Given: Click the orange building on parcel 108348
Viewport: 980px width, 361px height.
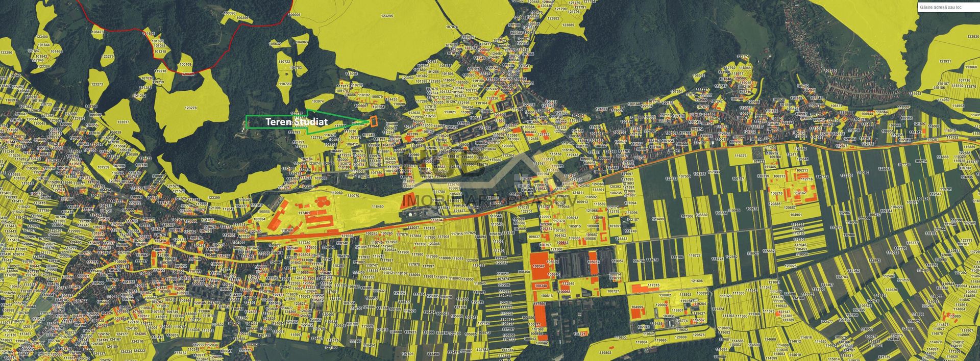Looking at the screenshot, I should (x=541, y=286).
